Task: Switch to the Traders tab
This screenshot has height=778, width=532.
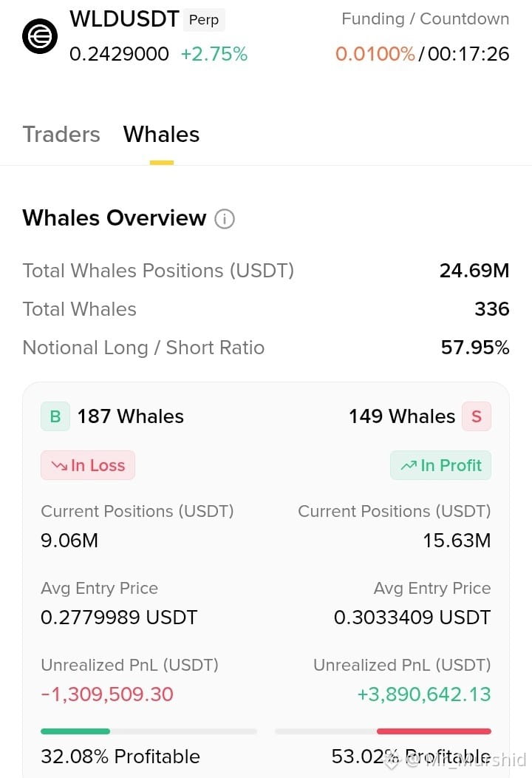Action: click(x=61, y=135)
